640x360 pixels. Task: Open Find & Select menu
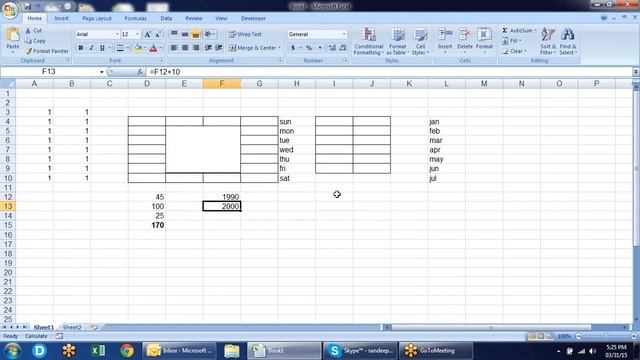[x=568, y=41]
